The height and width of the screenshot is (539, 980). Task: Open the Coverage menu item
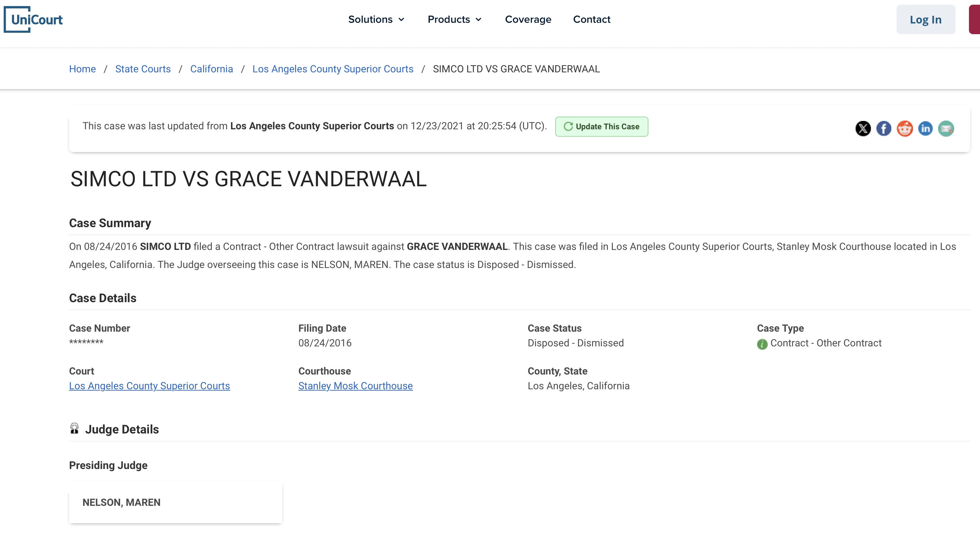(528, 19)
